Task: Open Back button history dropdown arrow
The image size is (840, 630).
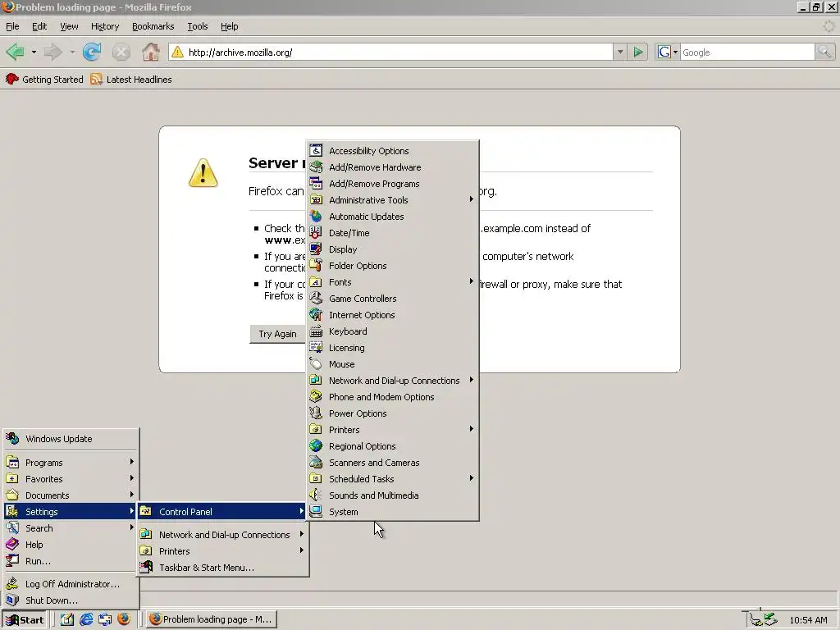Action: coord(34,52)
